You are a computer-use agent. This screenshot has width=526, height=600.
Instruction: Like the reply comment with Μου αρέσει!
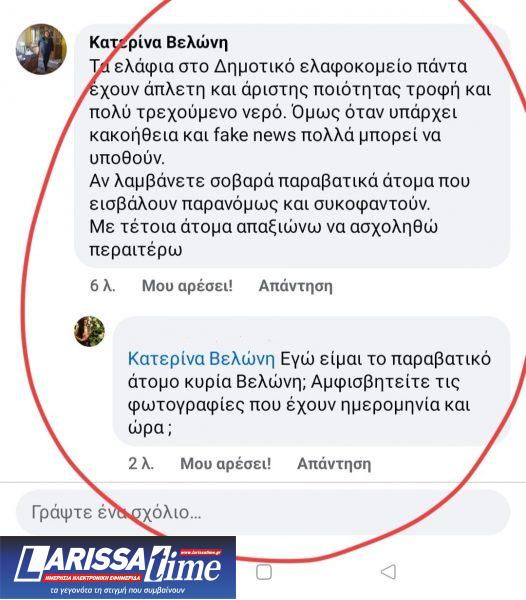coord(226,463)
